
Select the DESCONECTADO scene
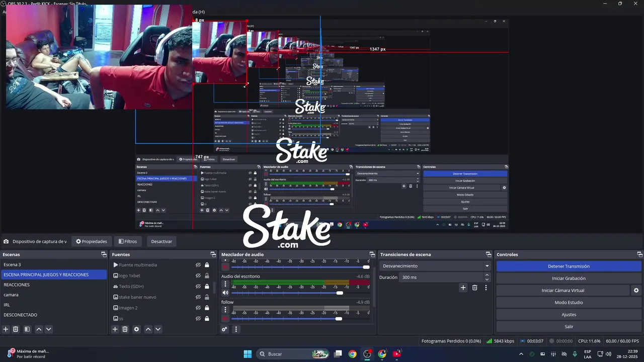coord(54,315)
